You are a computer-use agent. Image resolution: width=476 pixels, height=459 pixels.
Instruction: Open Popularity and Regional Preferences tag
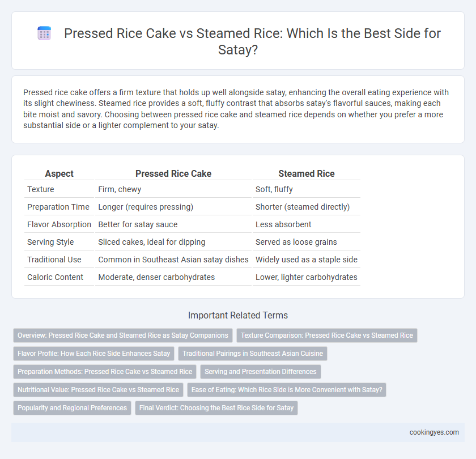pos(73,407)
